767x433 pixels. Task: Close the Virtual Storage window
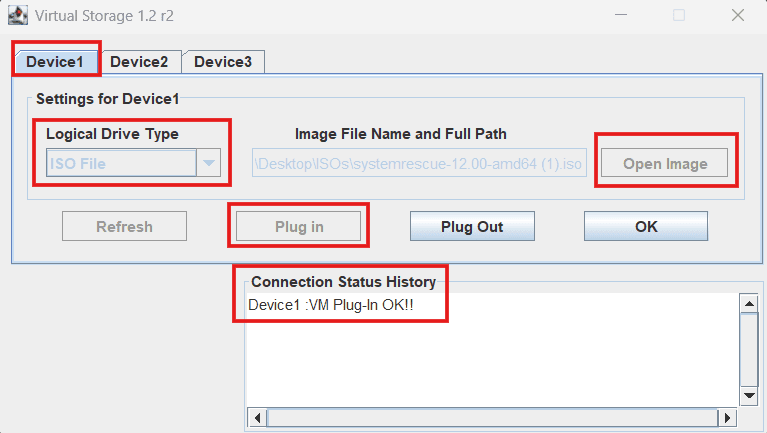pyautogui.click(x=737, y=16)
